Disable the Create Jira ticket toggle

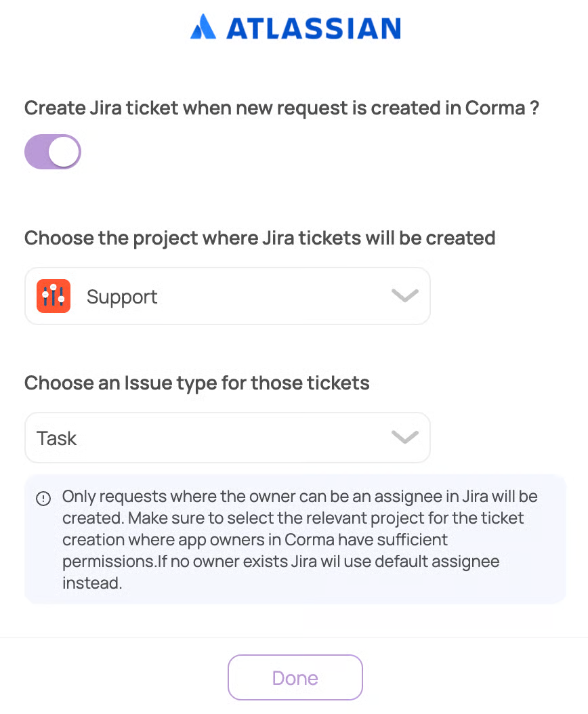click(x=53, y=151)
